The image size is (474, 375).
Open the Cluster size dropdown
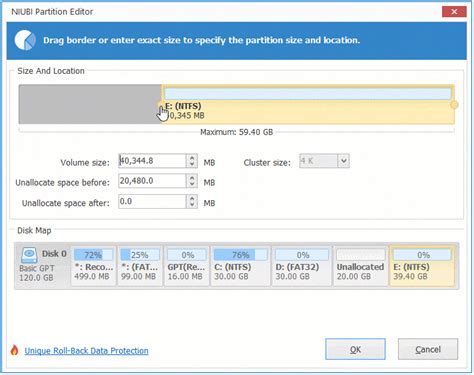pyautogui.click(x=343, y=161)
